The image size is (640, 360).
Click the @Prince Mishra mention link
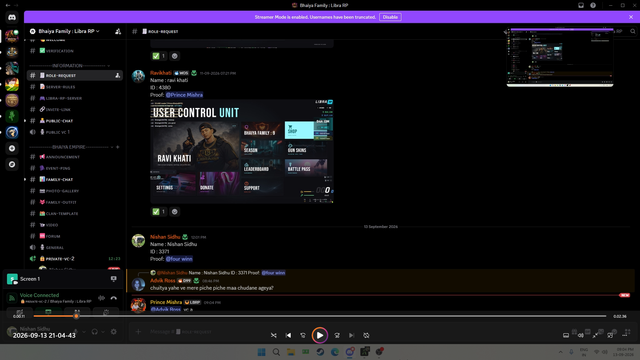[184, 95]
